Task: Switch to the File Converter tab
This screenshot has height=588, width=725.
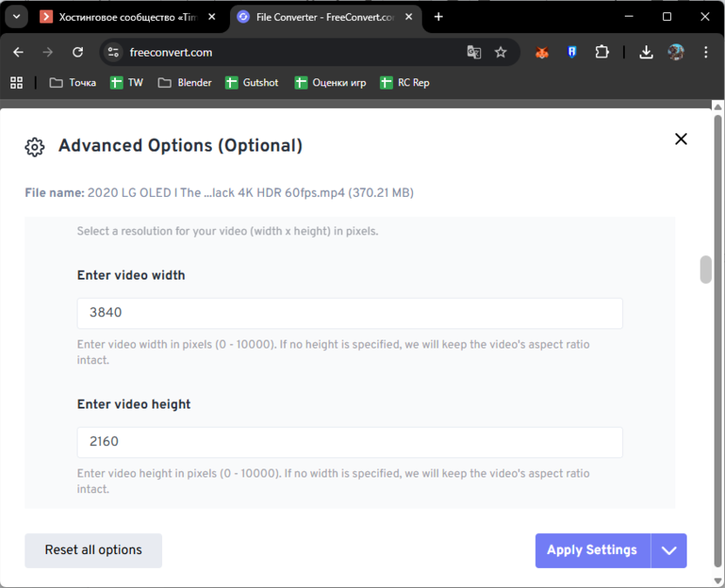Action: [322, 17]
